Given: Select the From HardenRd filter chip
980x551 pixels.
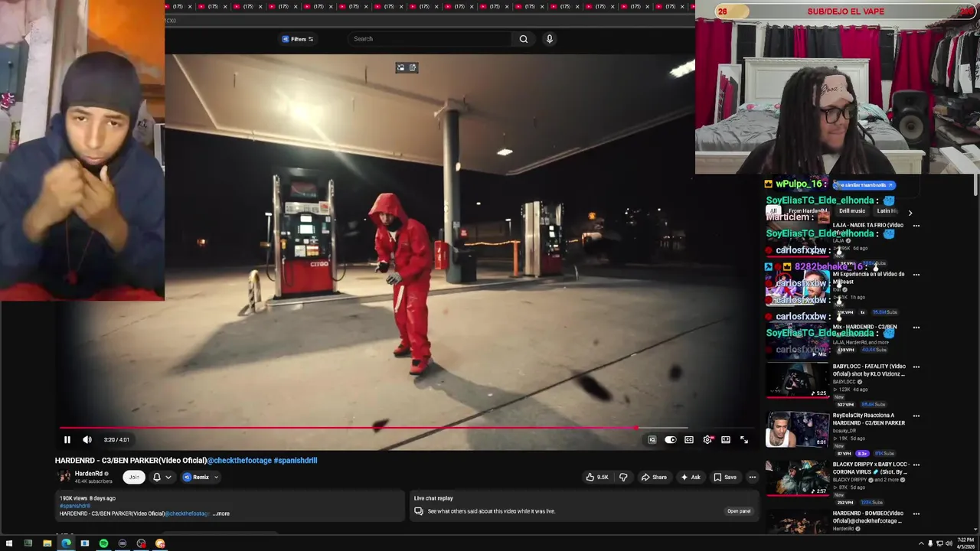Looking at the screenshot, I should click(x=808, y=211).
